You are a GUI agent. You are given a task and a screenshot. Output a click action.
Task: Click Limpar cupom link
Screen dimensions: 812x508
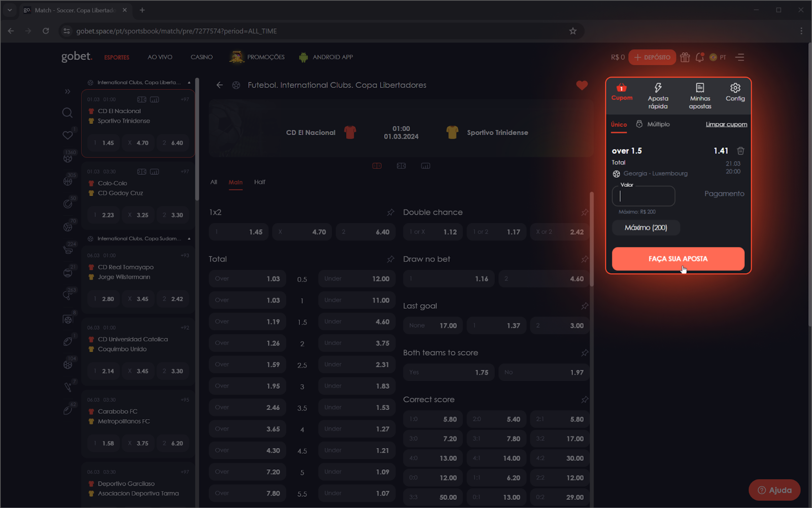click(x=726, y=124)
